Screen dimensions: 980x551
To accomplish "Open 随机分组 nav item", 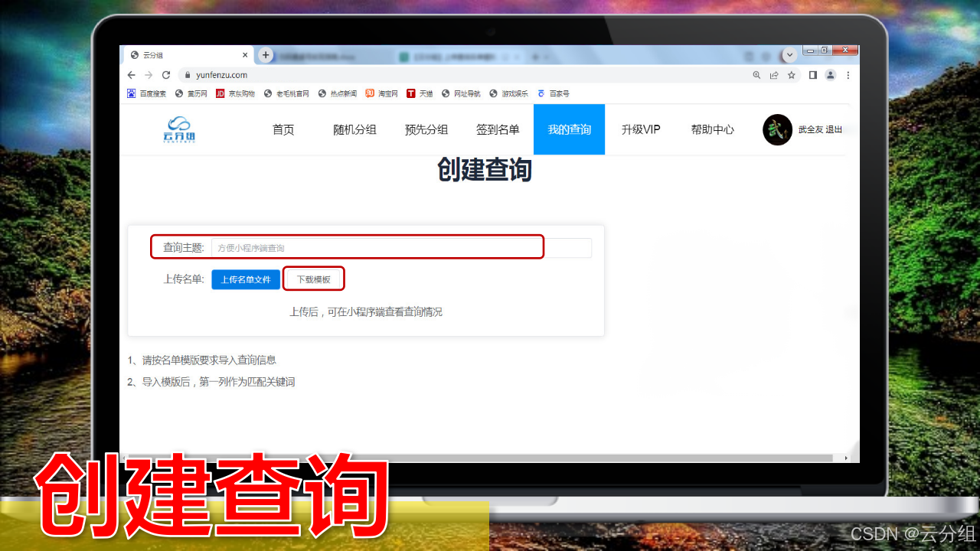I will pyautogui.click(x=354, y=129).
